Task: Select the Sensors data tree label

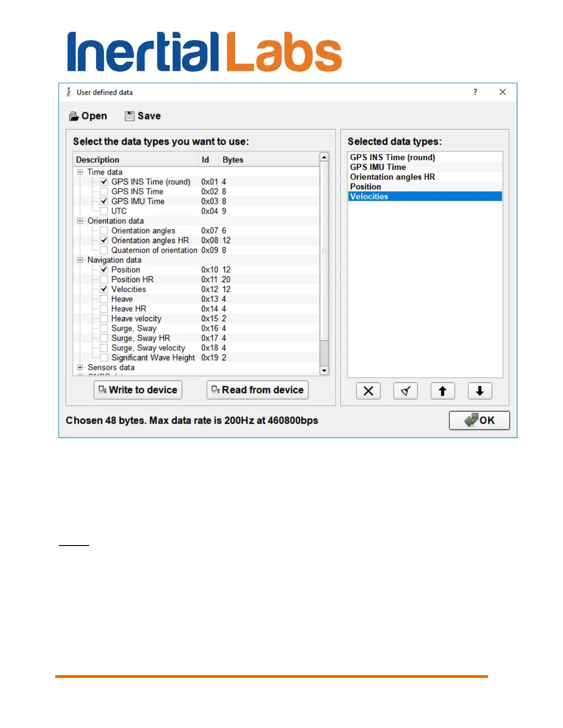Action: 111,367
